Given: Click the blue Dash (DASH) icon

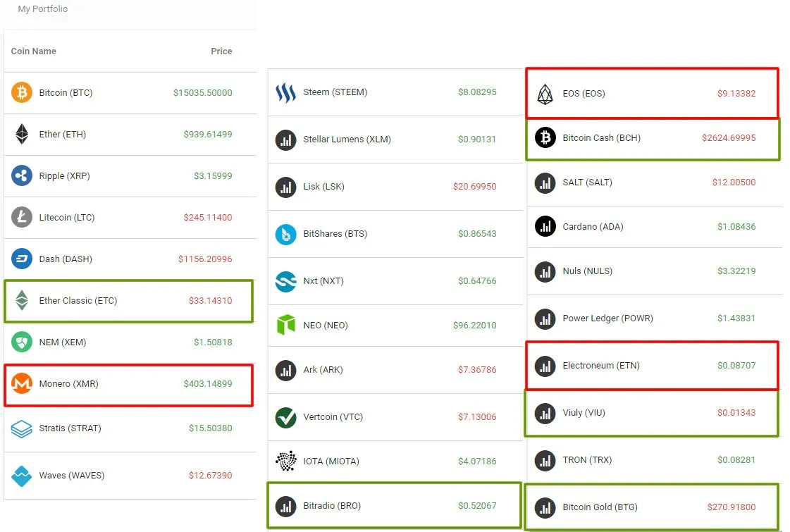Looking at the screenshot, I should [22, 259].
